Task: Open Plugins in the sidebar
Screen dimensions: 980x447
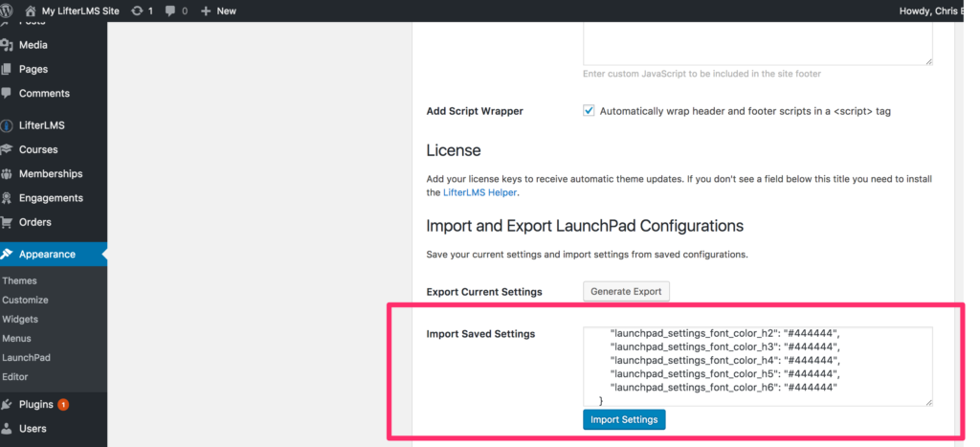Action: (x=36, y=405)
